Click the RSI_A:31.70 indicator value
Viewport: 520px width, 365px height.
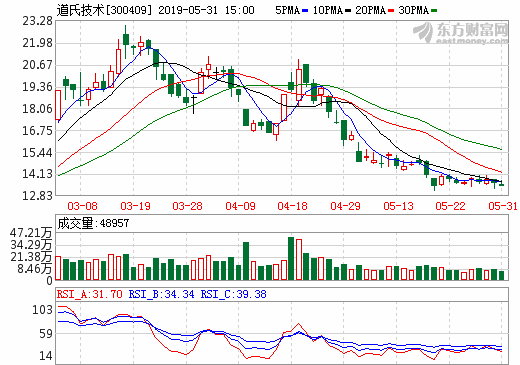point(90,294)
